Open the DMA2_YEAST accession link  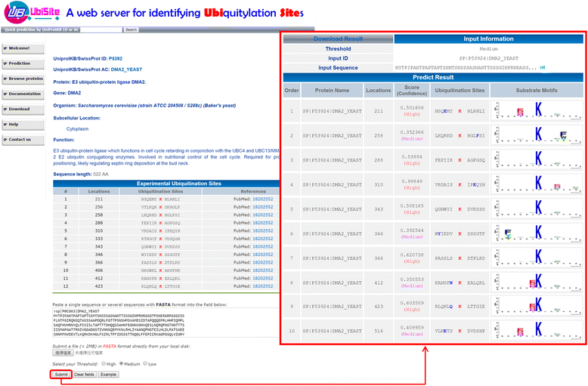(x=126, y=69)
